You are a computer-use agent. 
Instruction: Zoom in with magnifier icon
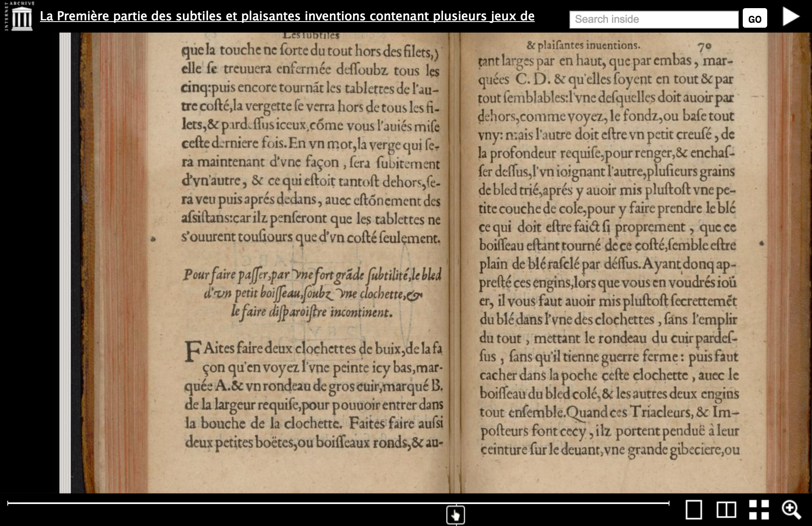(x=791, y=510)
